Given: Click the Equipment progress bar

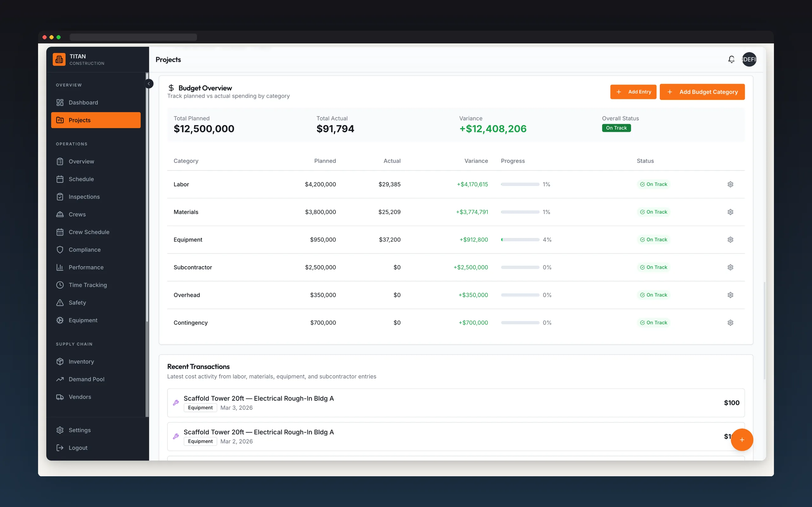Looking at the screenshot, I should point(520,240).
